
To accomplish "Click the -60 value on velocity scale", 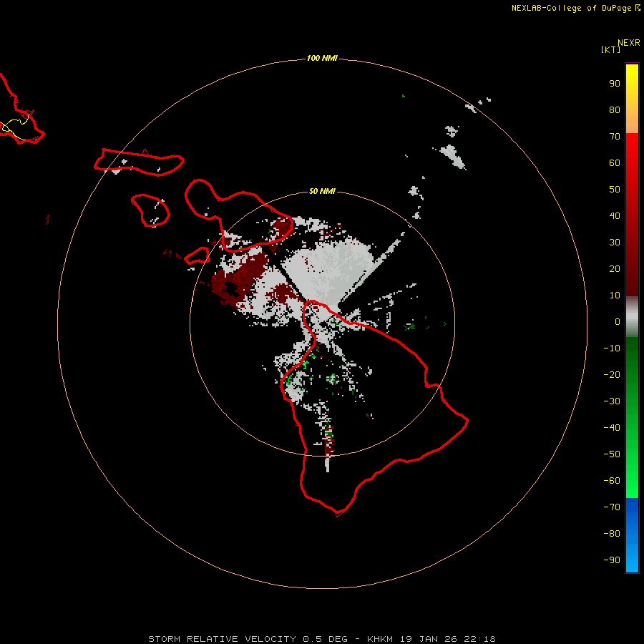I will (612, 481).
